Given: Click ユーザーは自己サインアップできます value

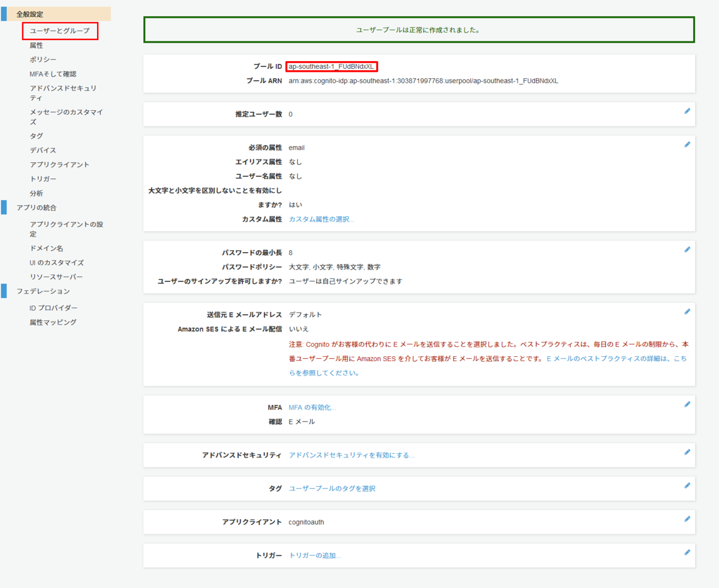Looking at the screenshot, I should [x=346, y=281].
